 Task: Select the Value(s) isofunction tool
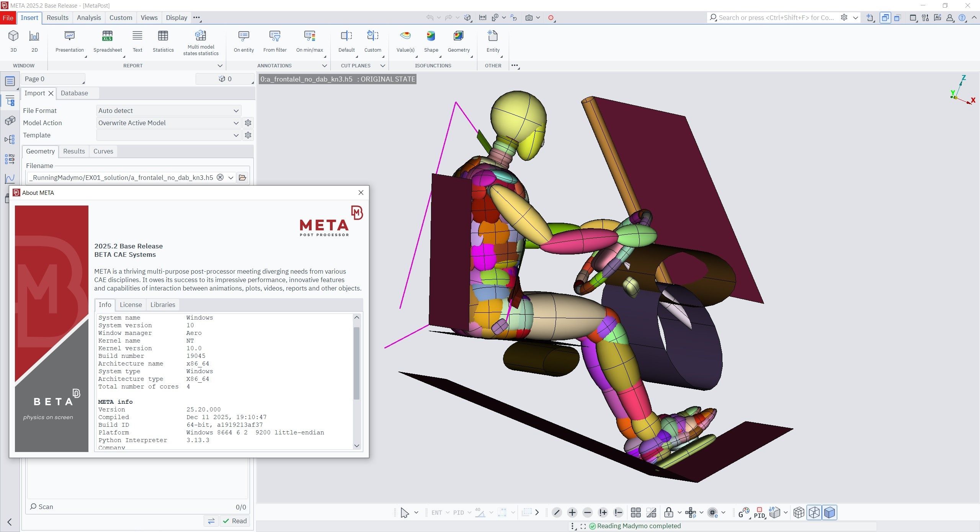click(405, 40)
